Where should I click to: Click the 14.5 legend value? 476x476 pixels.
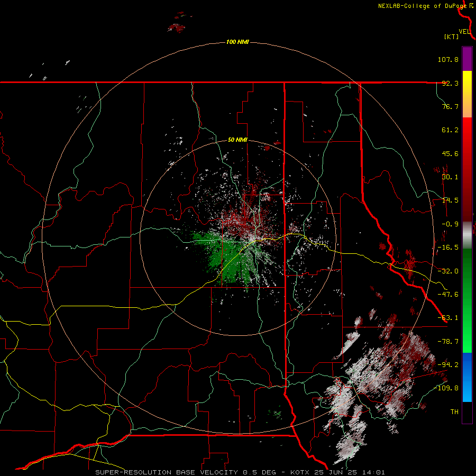(x=450, y=200)
